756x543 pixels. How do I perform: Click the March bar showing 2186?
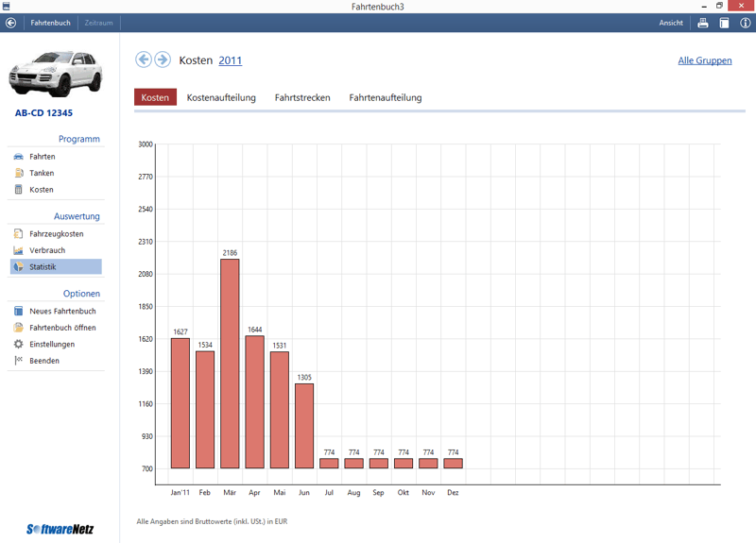point(230,364)
